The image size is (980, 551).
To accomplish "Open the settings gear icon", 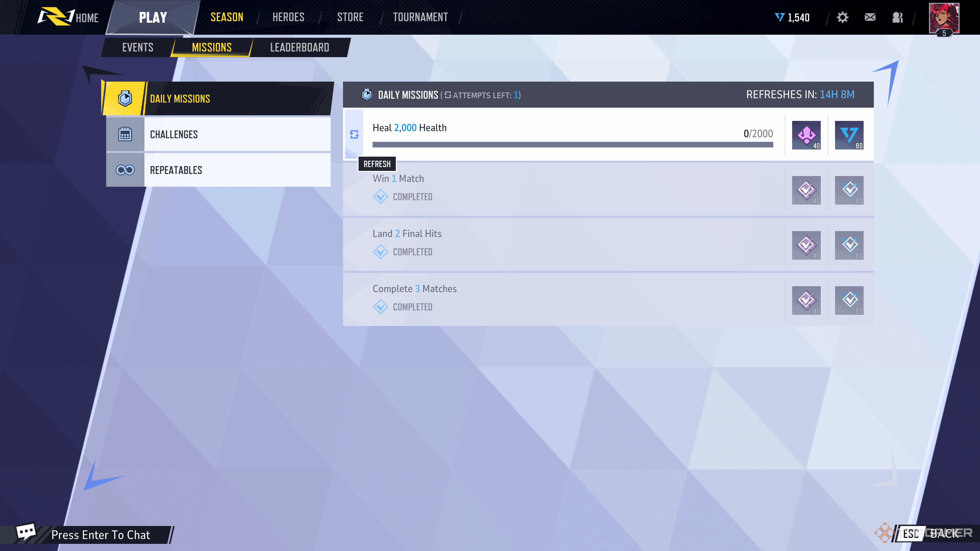I will 842,18.
